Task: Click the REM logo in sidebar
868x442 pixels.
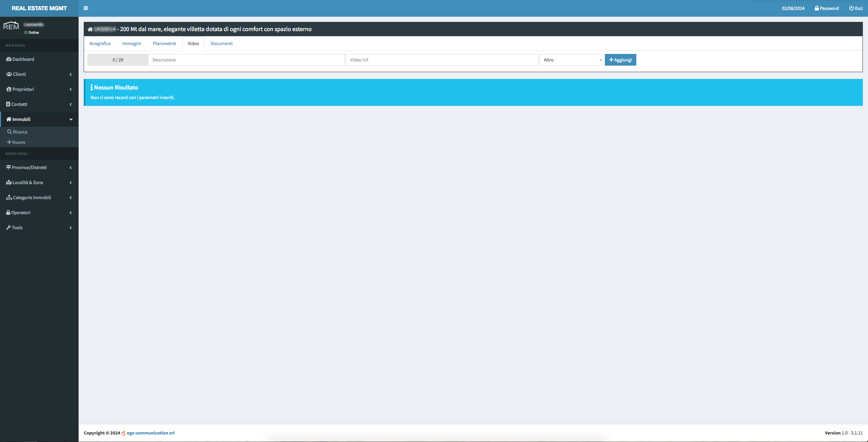Action: 11,26
